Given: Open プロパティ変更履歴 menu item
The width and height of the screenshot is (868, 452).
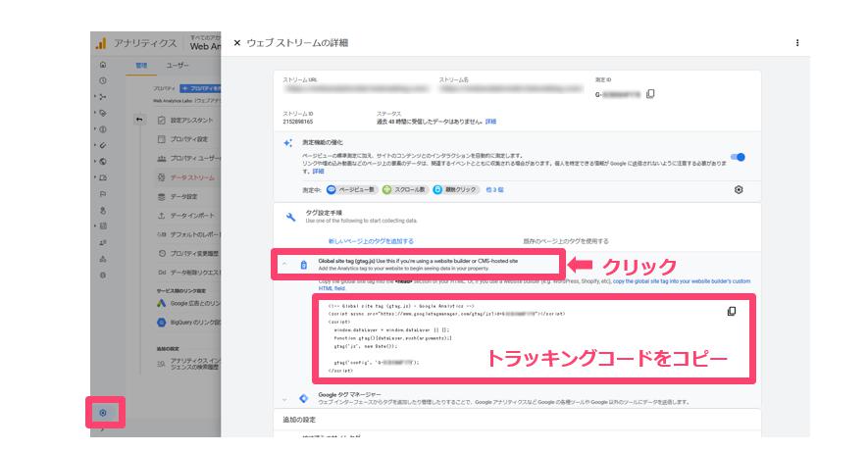Looking at the screenshot, I should click(x=188, y=253).
